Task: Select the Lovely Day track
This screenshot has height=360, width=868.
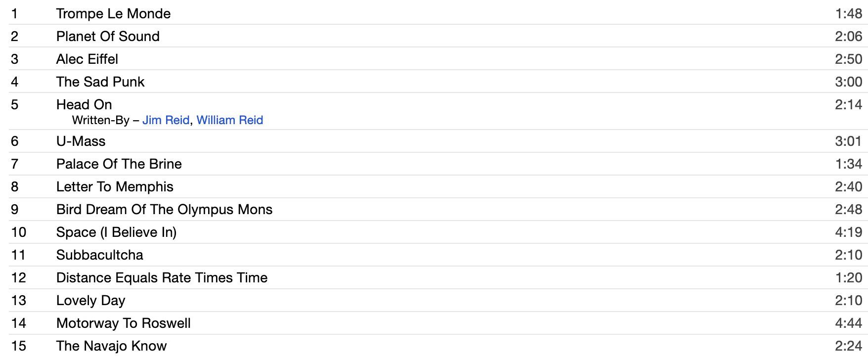Action: pos(90,300)
